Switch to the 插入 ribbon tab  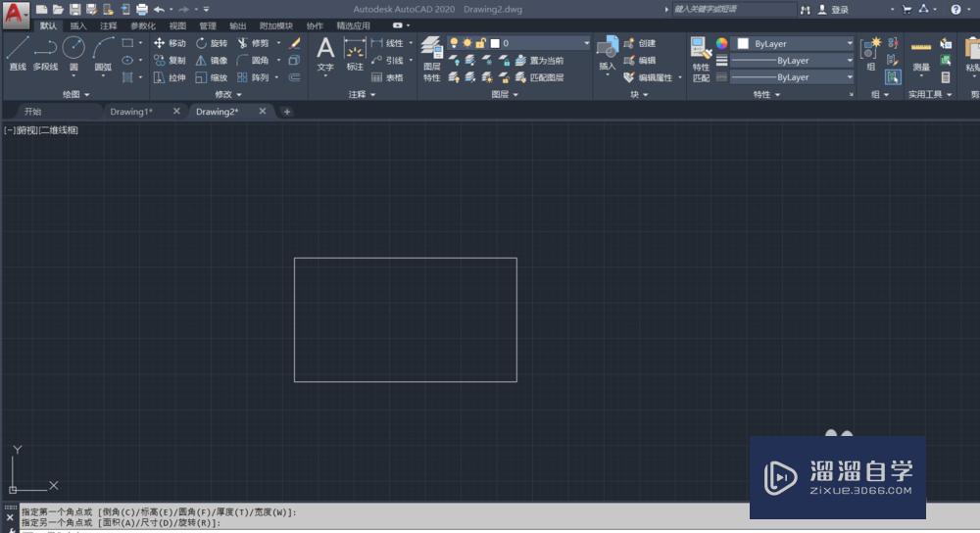[78, 25]
